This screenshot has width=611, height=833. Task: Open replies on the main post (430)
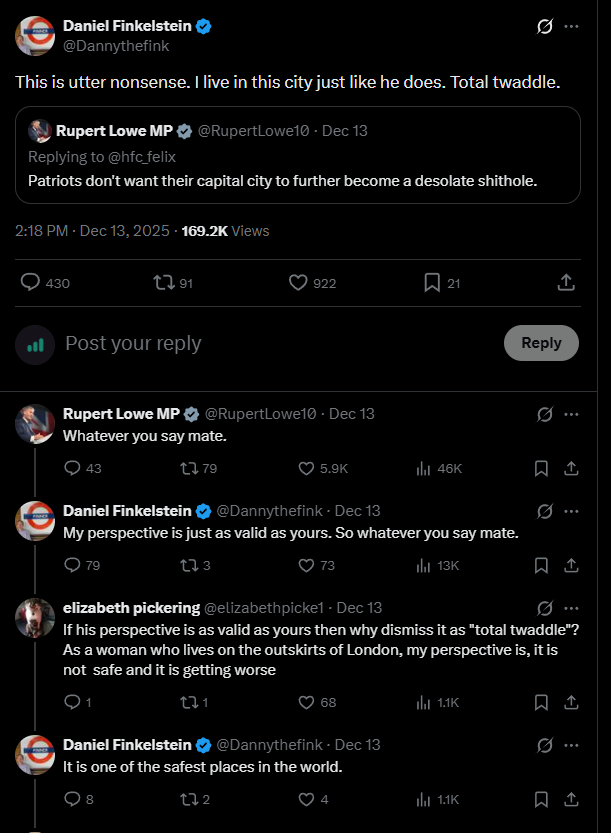[x=31, y=283]
